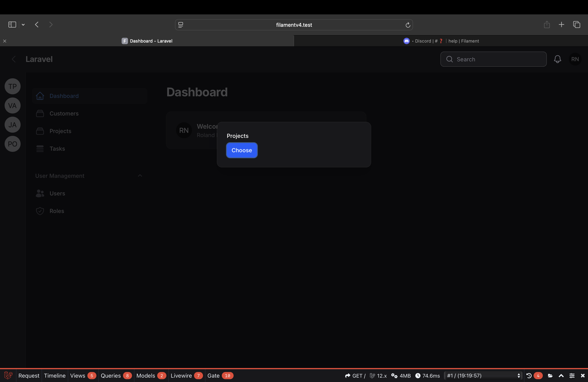This screenshot has height=382, width=588.
Task: Open debugbar settings sliders icon
Action: 572,376
